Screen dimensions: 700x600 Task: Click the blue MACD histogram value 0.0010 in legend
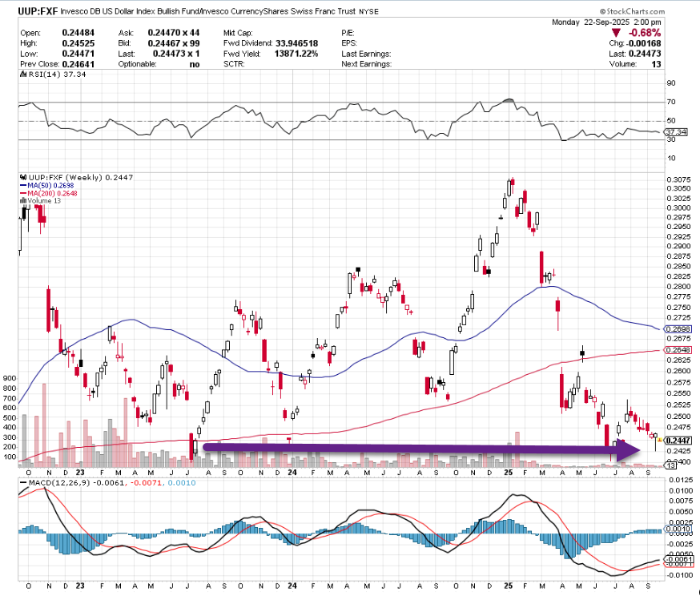pyautogui.click(x=182, y=483)
